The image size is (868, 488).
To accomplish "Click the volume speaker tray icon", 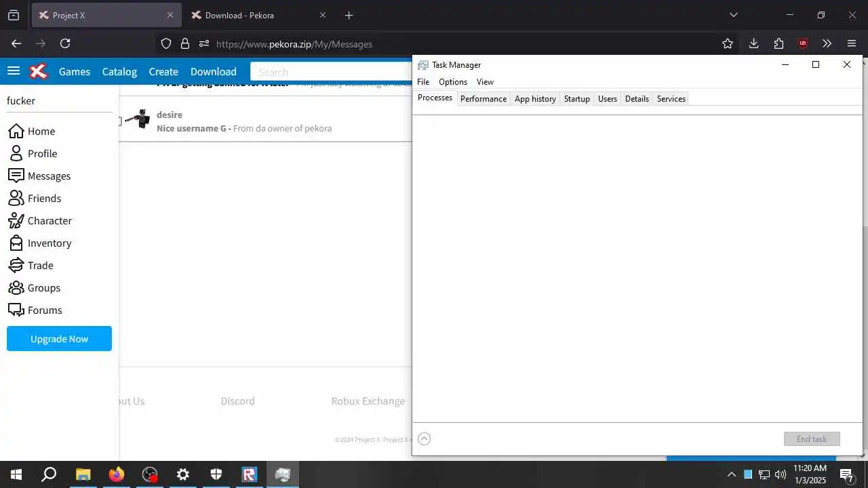I will (x=781, y=474).
